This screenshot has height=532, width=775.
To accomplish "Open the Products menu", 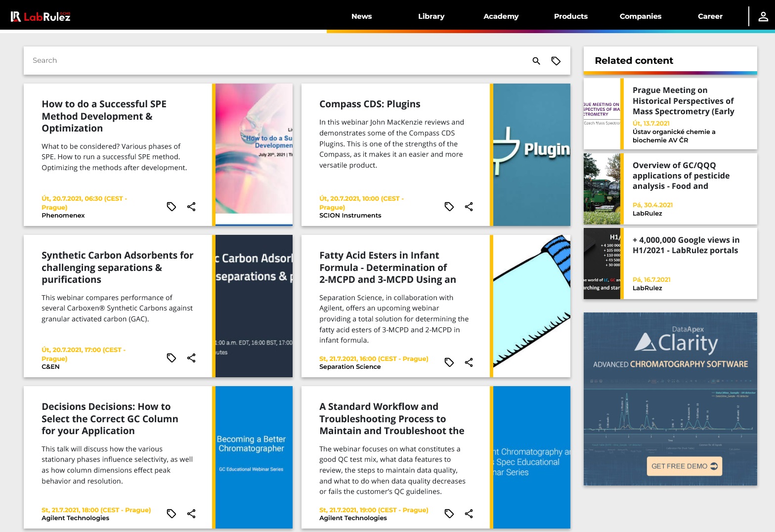I will [x=571, y=16].
